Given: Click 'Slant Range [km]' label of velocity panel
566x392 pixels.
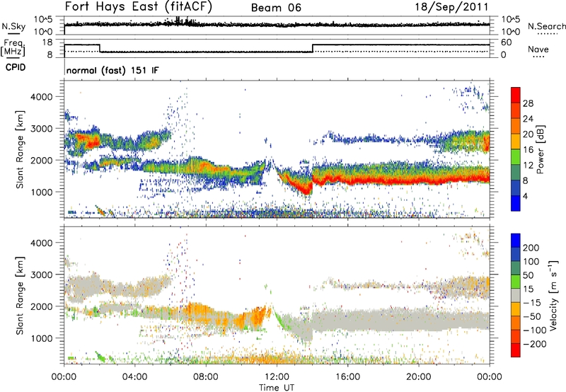Looking at the screenshot, I should coord(20,296).
